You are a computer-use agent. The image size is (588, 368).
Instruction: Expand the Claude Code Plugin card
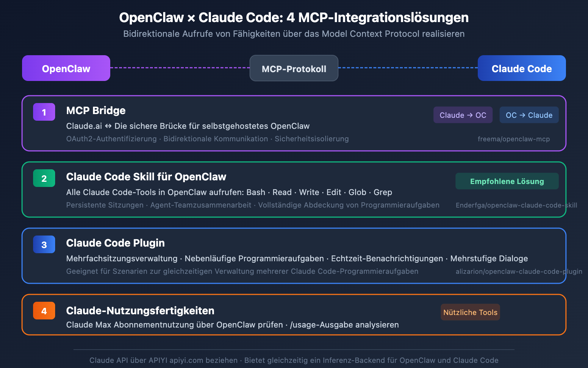[294, 256]
